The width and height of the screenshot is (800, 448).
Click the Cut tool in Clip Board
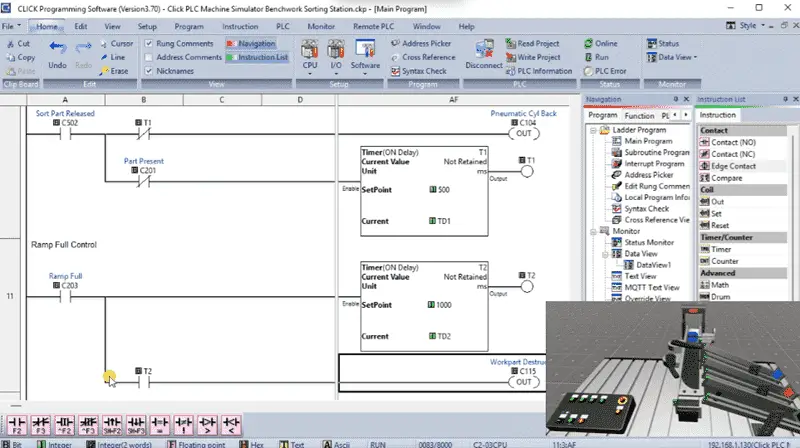coord(18,44)
